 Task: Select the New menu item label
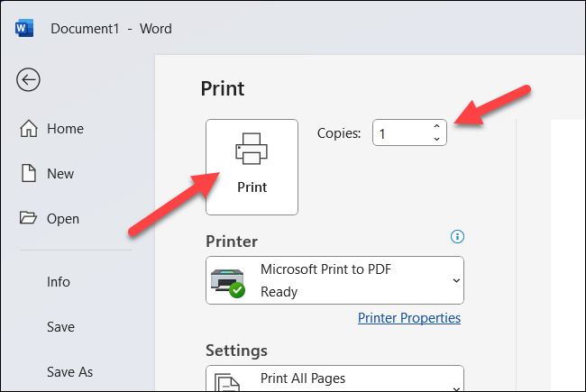pos(61,174)
